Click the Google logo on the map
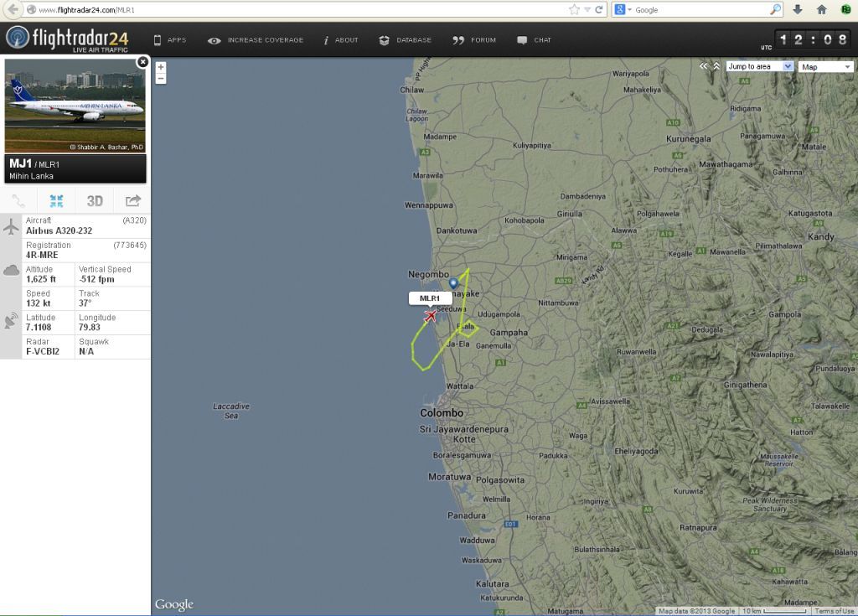The image size is (858, 616). pyautogui.click(x=174, y=604)
